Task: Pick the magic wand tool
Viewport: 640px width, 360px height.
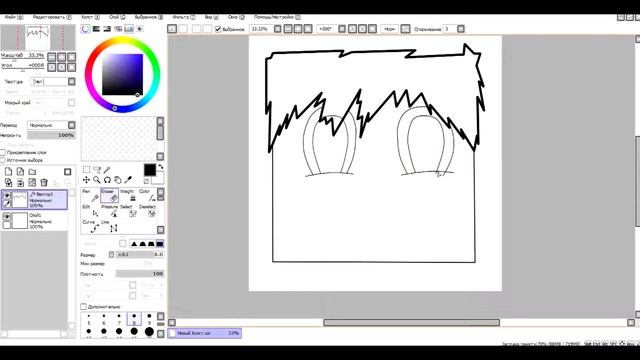Action: pyautogui.click(x=107, y=169)
